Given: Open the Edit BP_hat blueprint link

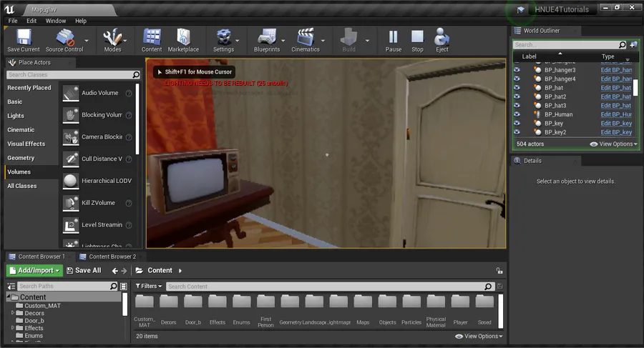Looking at the screenshot, I should pyautogui.click(x=615, y=88).
